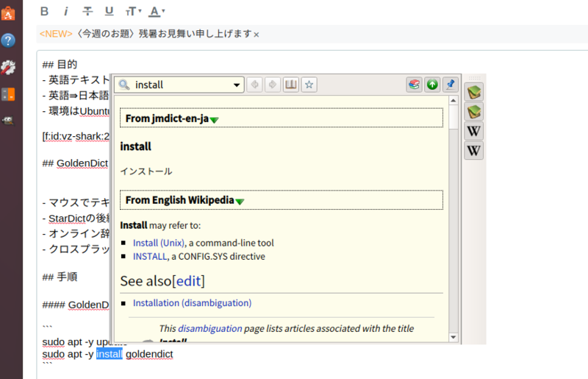Click the edit link beside See also
The height and width of the screenshot is (379, 588).
pyautogui.click(x=189, y=281)
